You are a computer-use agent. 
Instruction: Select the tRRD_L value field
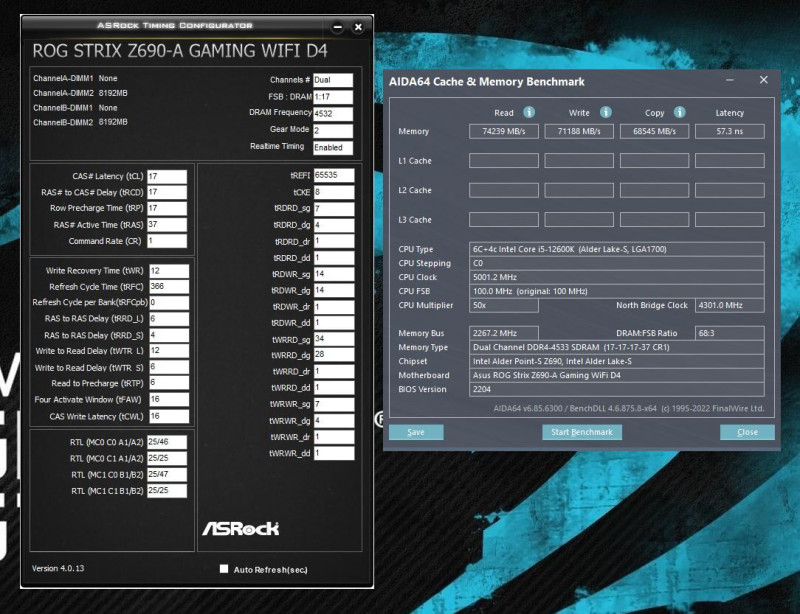coord(169,319)
